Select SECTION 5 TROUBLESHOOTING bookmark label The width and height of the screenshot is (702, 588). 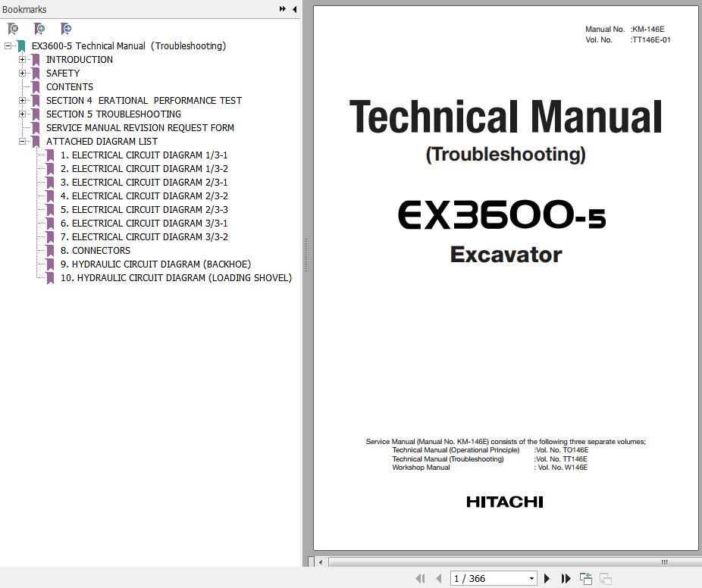point(114,114)
